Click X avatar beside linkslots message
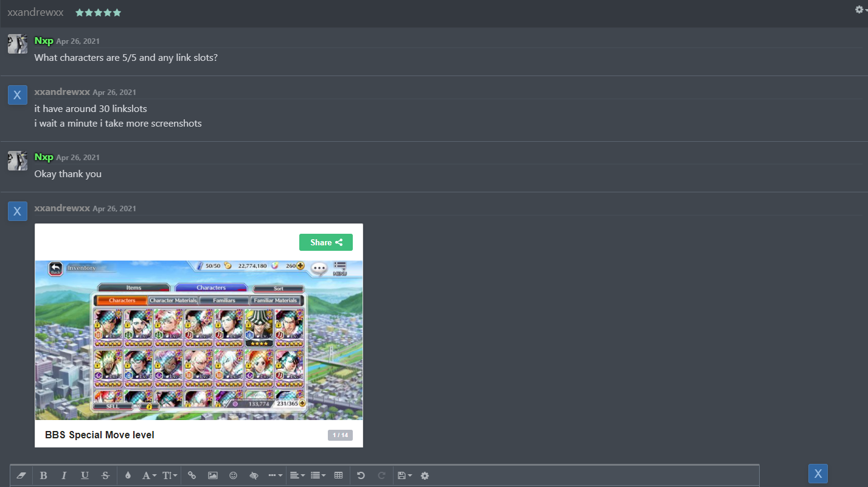868x487 pixels. [17, 95]
